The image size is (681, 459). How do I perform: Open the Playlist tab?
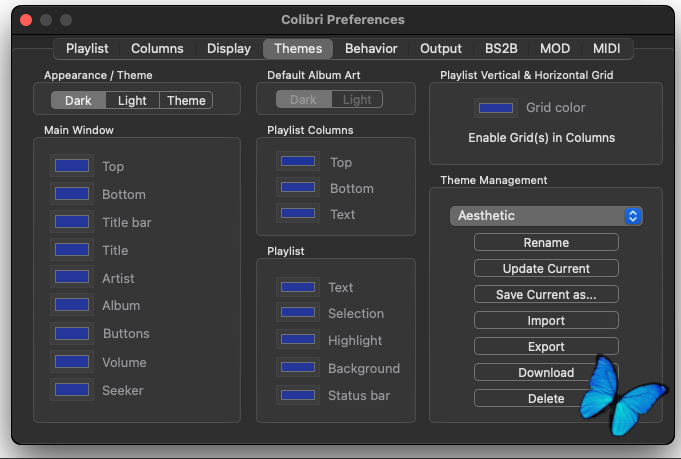[87, 48]
